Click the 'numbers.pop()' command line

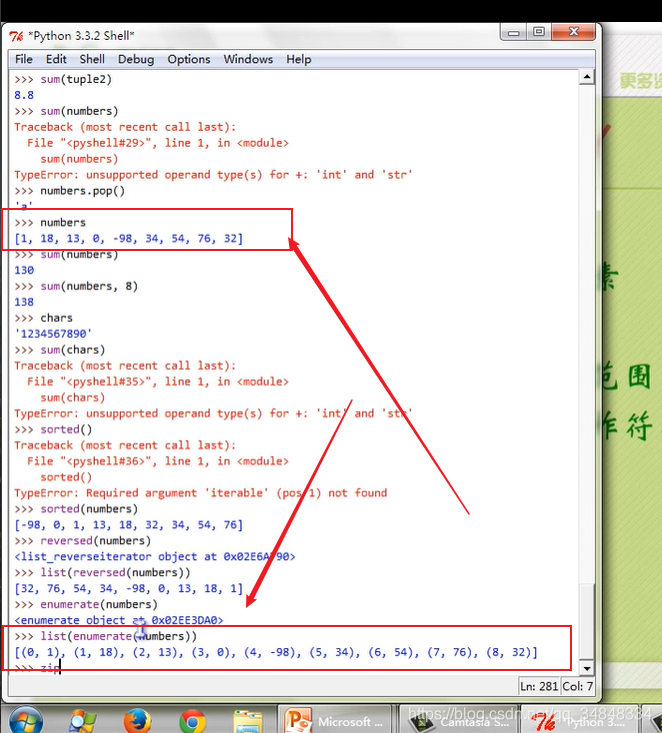[x=70, y=191]
